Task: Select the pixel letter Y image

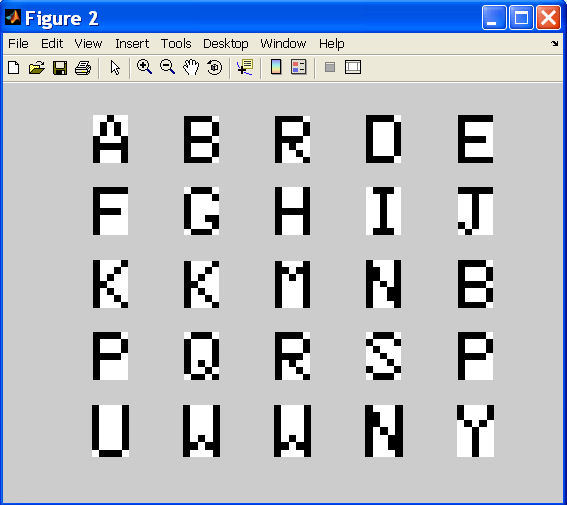Action: click(475, 431)
